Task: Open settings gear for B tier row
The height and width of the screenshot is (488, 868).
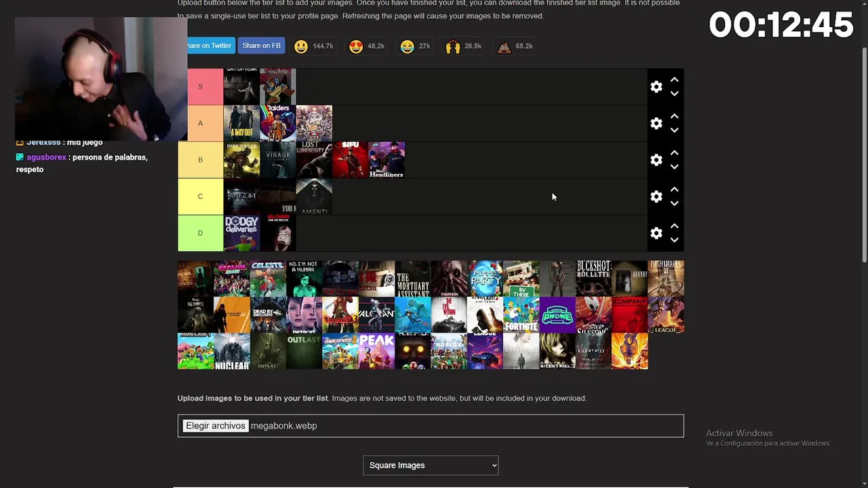Action: (656, 160)
